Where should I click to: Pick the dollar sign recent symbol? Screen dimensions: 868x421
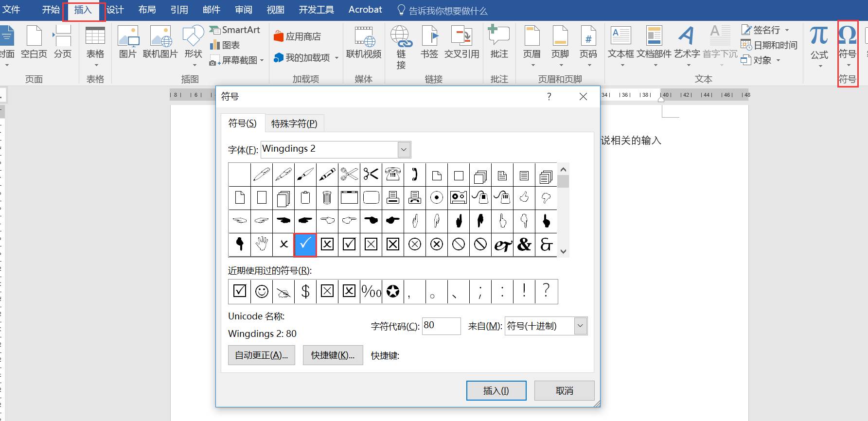305,291
